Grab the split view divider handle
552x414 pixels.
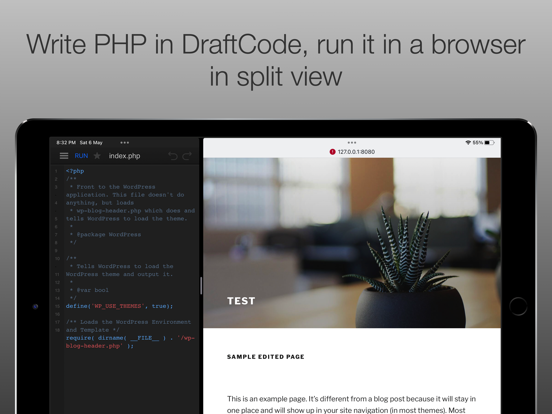pos(201,285)
